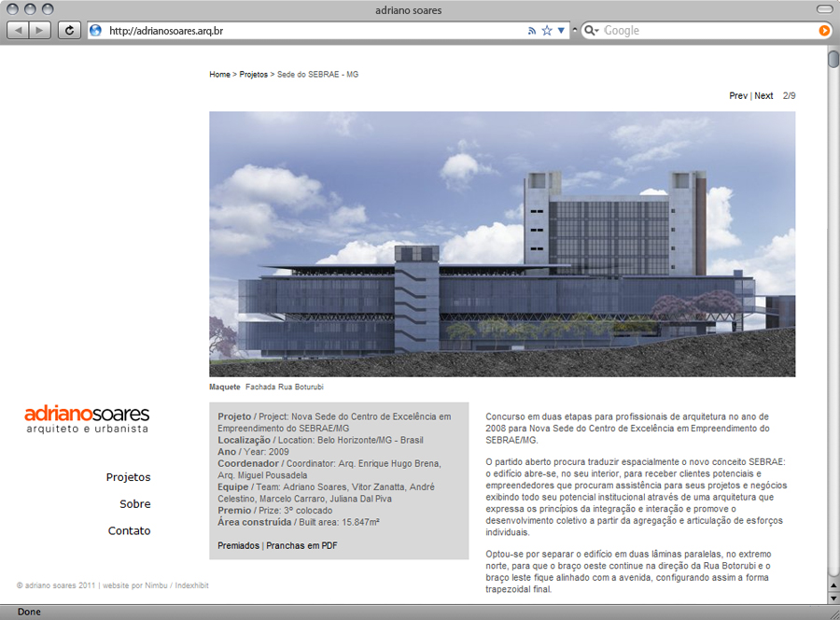Go back with the browser back arrow
The width and height of the screenshot is (840, 620).
pyautogui.click(x=19, y=31)
